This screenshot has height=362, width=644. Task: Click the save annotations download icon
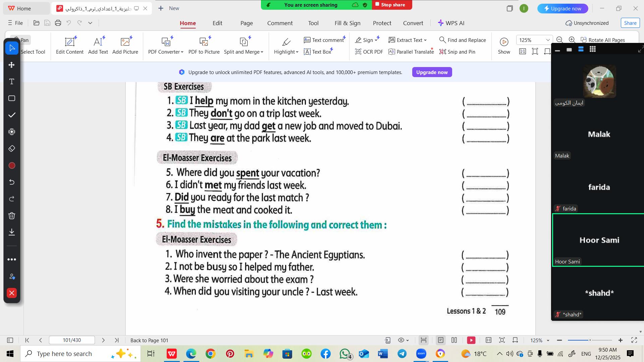point(12,232)
